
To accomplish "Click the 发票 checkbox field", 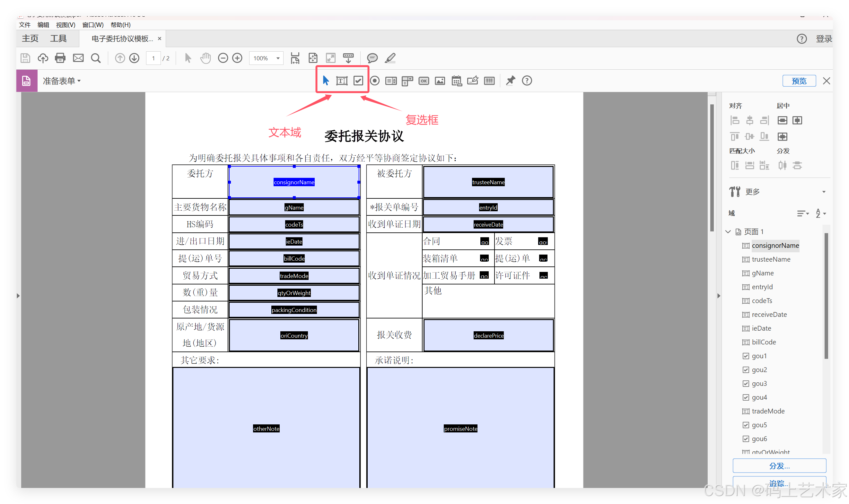I will pos(543,241).
